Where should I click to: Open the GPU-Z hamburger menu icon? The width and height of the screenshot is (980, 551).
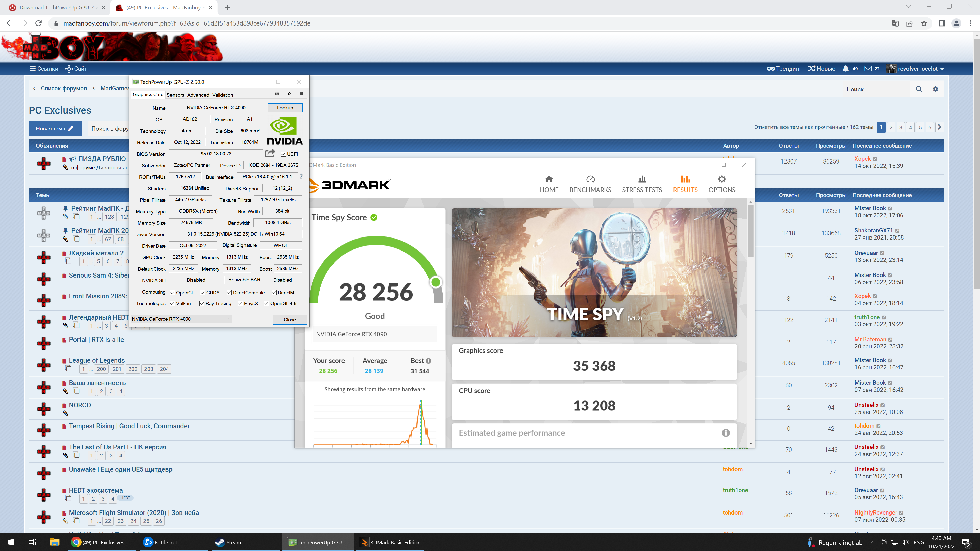[301, 94]
